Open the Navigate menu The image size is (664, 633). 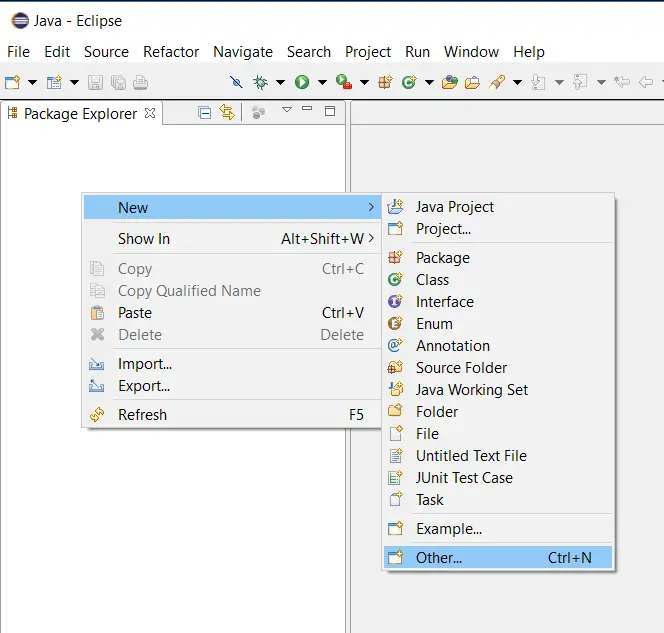pyautogui.click(x=243, y=52)
